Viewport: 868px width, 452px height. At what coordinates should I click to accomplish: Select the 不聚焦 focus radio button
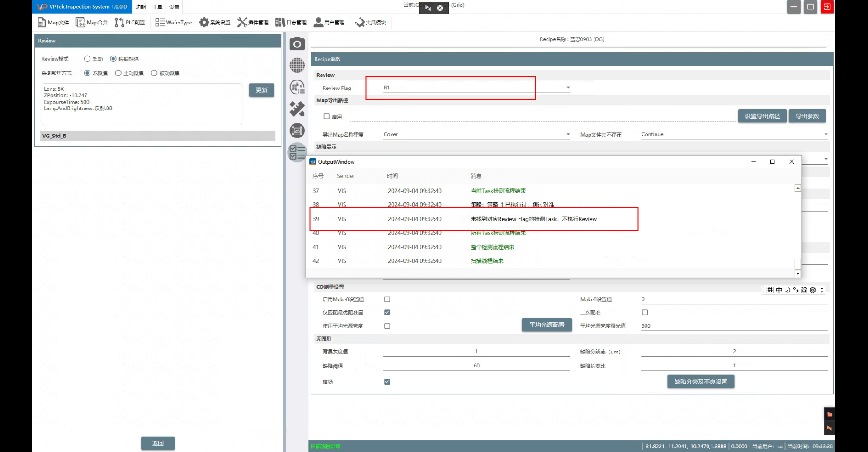pyautogui.click(x=87, y=73)
